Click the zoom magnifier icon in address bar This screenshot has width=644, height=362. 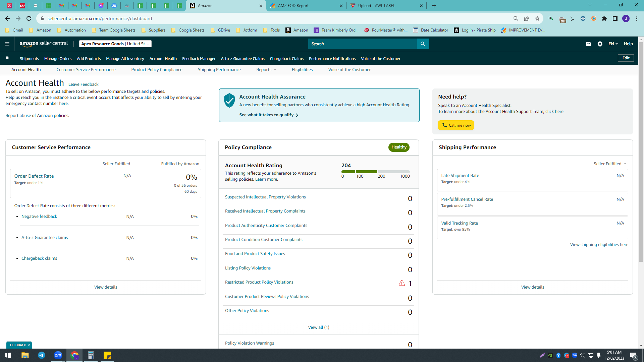(x=516, y=18)
